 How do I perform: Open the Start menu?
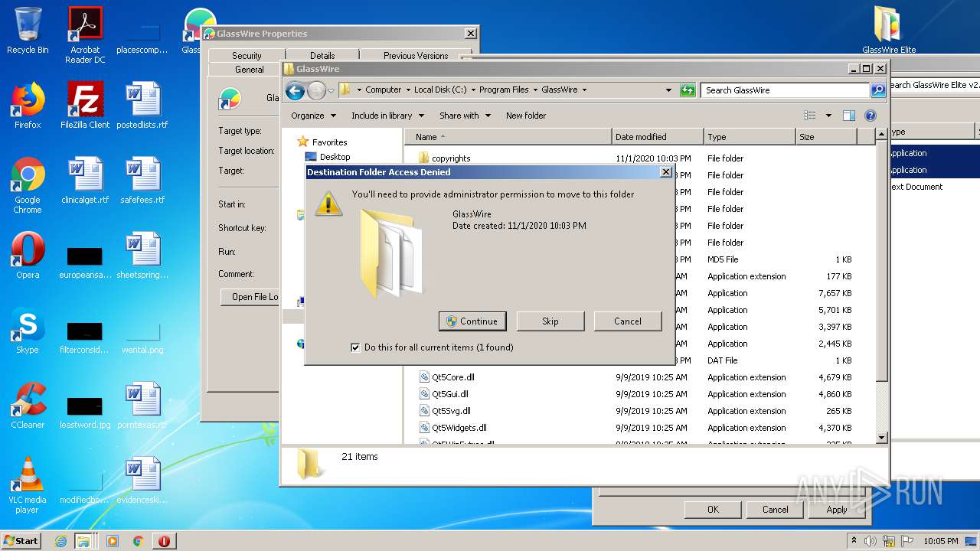tap(21, 541)
